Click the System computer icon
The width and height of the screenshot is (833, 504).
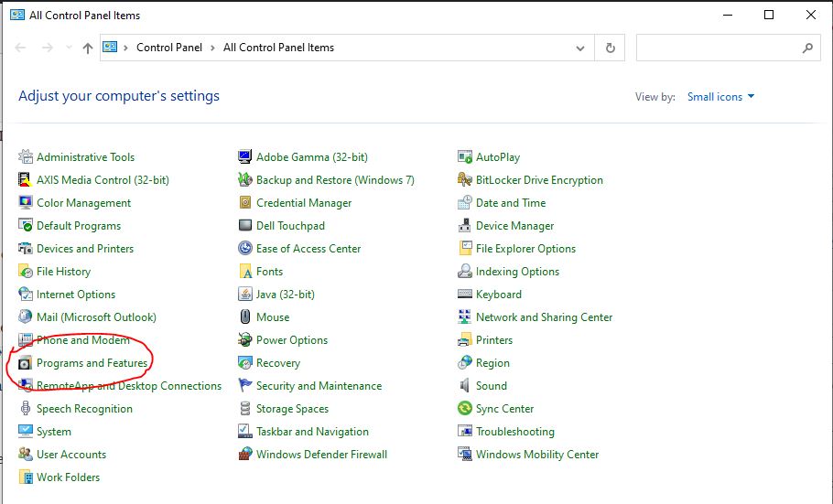coord(25,431)
